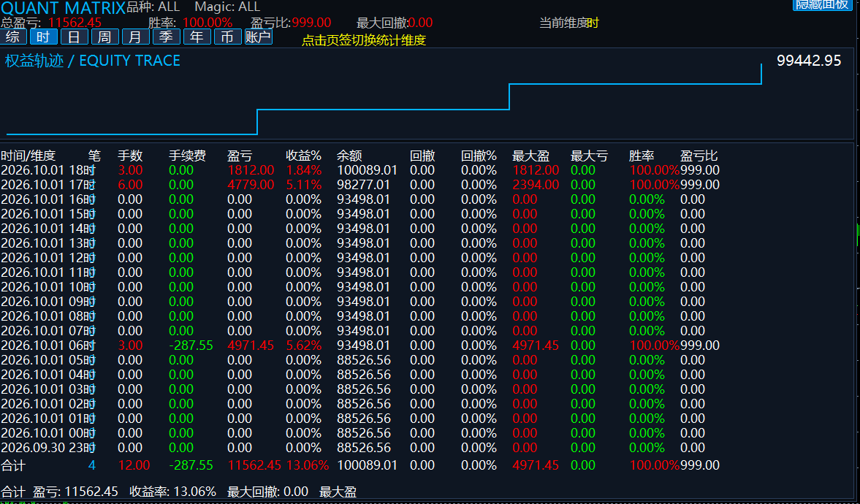Click the 盈亏 column header
The image size is (860, 504).
pyautogui.click(x=240, y=156)
